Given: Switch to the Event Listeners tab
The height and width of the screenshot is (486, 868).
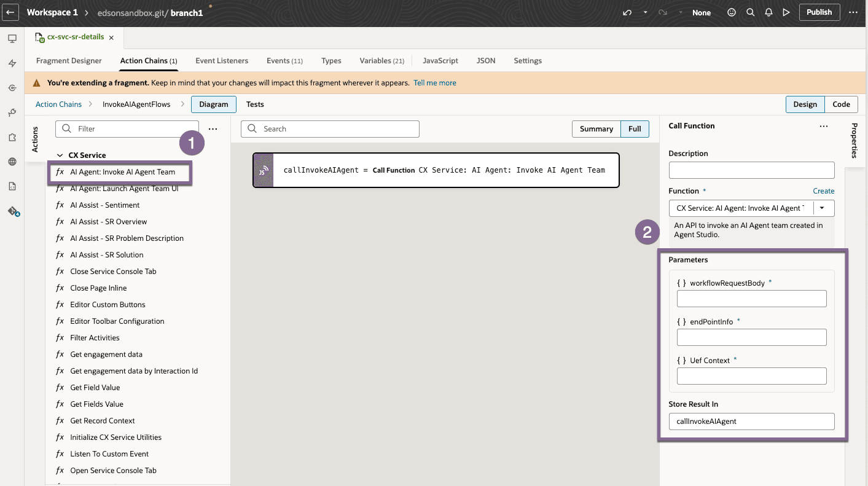Looking at the screenshot, I should click(x=222, y=60).
